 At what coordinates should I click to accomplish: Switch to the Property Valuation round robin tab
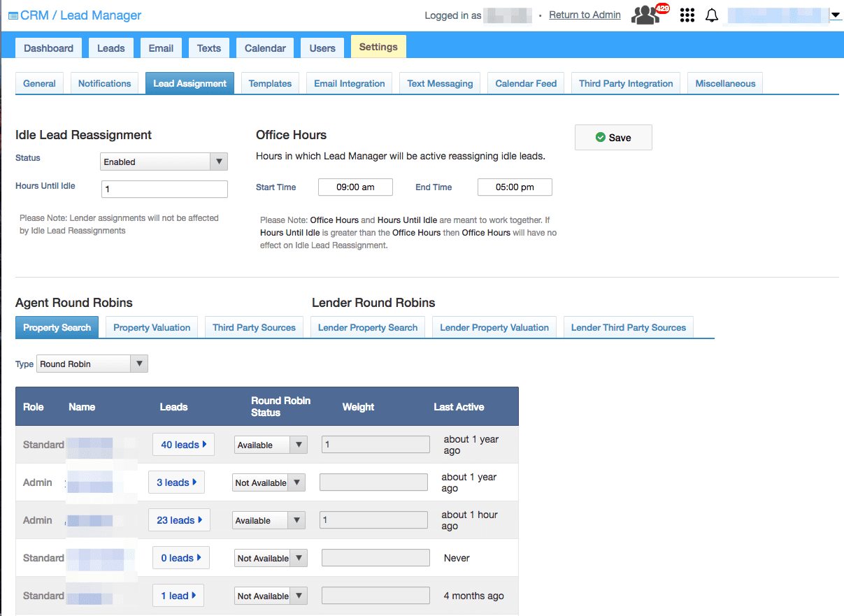coord(151,327)
